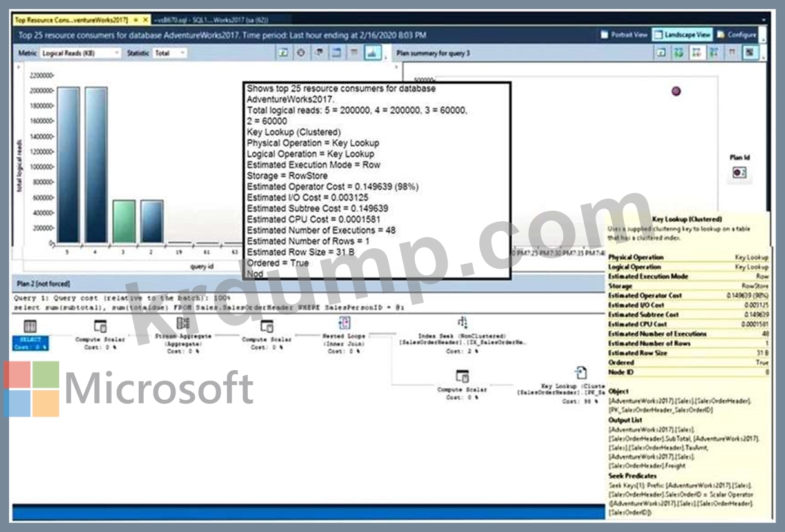Image resolution: width=785 pixels, height=532 pixels.
Task: Open the Metric dropdown showing Logical Reads (KB)
Action: coord(80,54)
